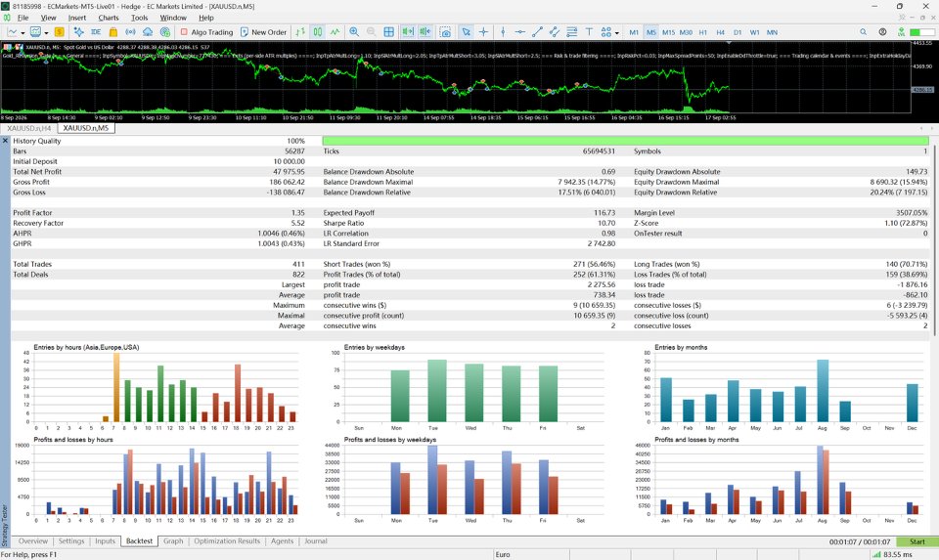939x560 pixels.
Task: Open the Strategy Tester sparkle icon
Action: pos(78,31)
